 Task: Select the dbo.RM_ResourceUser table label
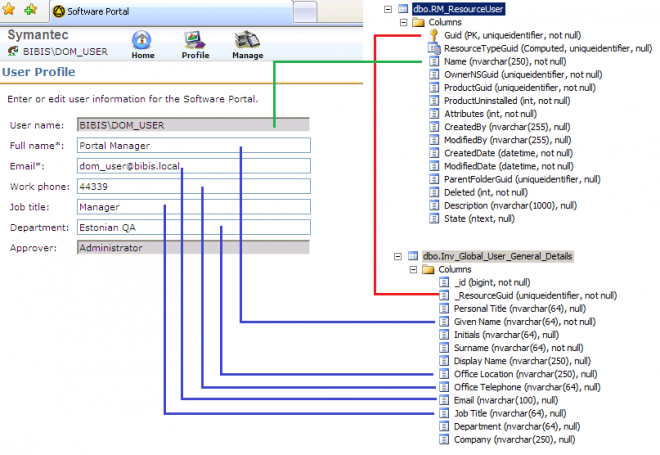(x=458, y=9)
